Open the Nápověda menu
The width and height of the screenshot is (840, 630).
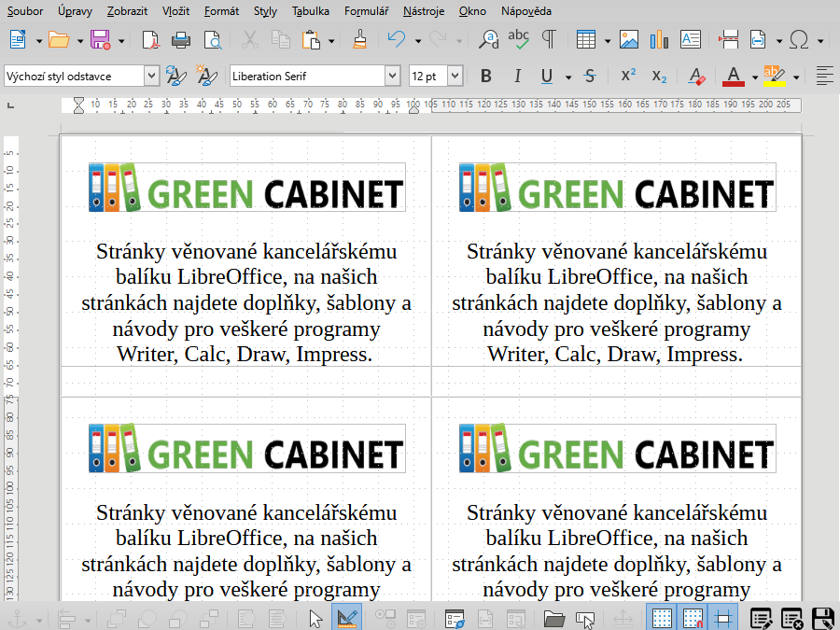(x=526, y=10)
